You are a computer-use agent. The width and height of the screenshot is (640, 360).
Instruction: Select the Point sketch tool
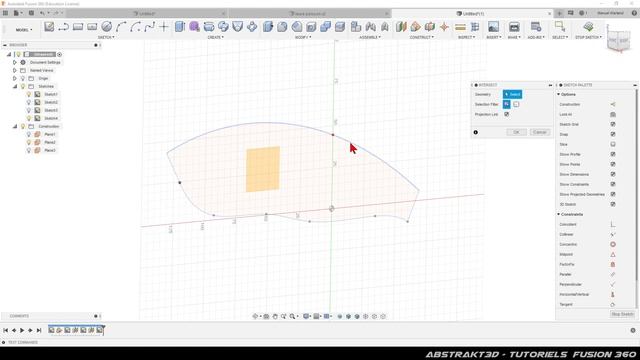164,27
